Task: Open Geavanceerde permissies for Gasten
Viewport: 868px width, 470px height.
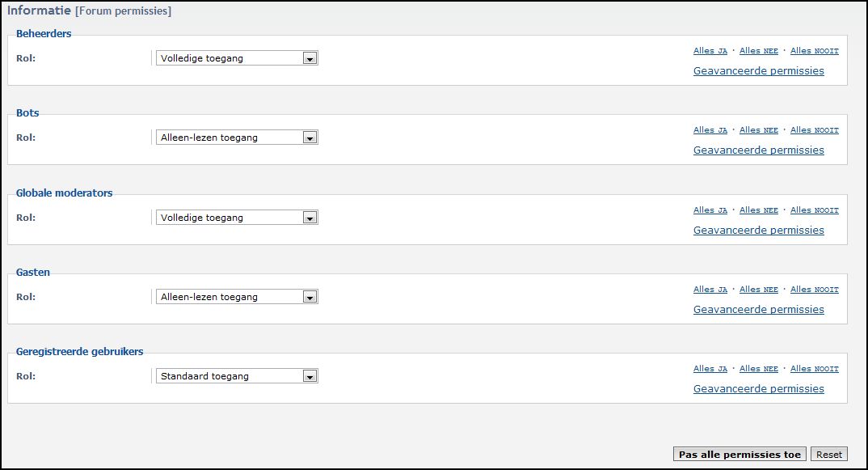Action: pos(758,309)
